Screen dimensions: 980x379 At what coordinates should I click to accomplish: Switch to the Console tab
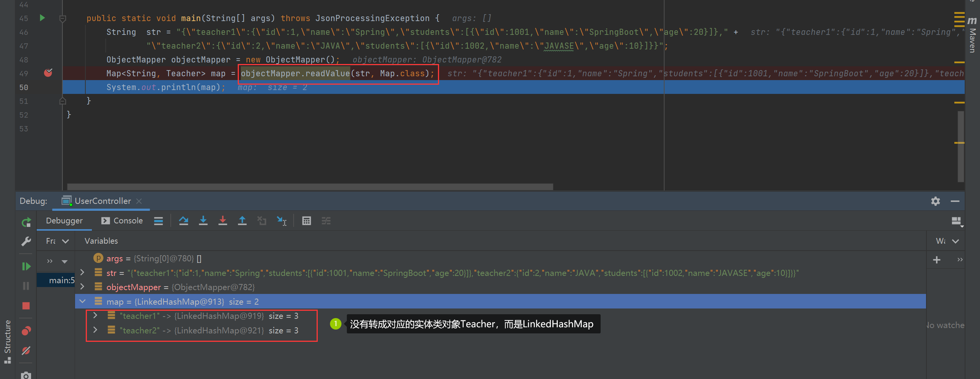[122, 221]
